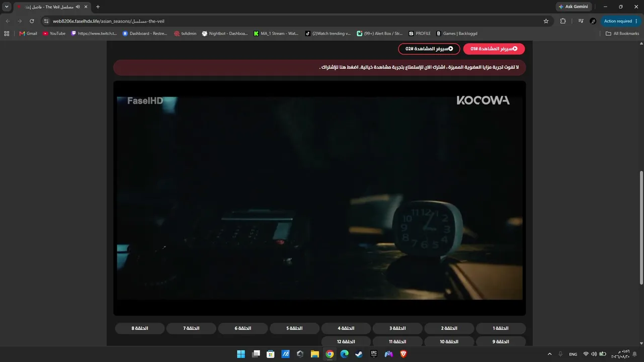Switch to Google Chrome in the taskbar

330,354
